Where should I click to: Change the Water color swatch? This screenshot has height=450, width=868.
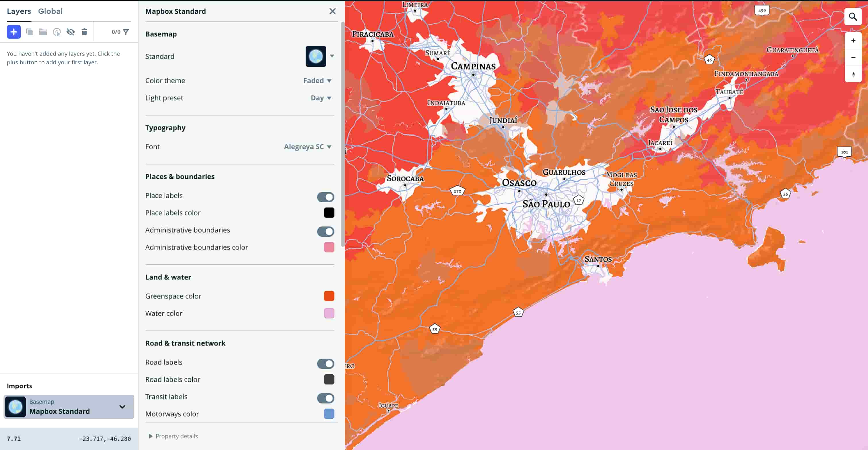coord(329,313)
